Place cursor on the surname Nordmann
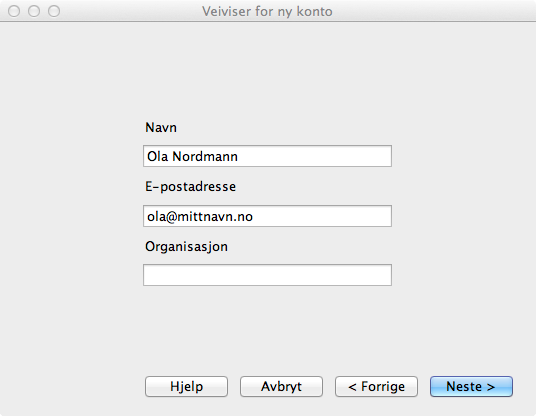Screen dimensions: 536x416 click(205, 157)
